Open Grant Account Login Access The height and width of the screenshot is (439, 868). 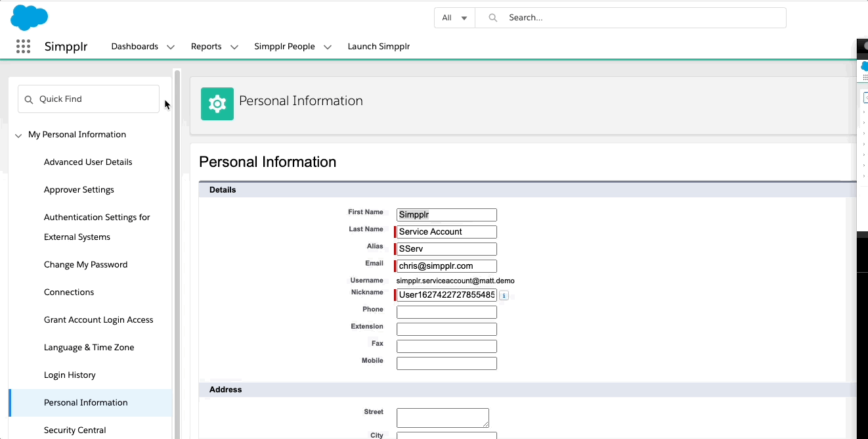click(98, 320)
